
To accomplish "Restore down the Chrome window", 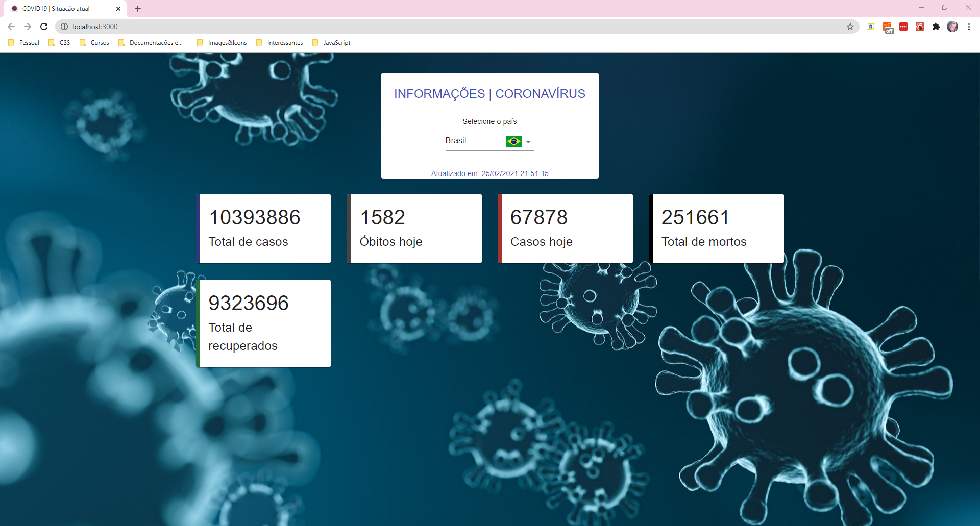I will [945, 8].
